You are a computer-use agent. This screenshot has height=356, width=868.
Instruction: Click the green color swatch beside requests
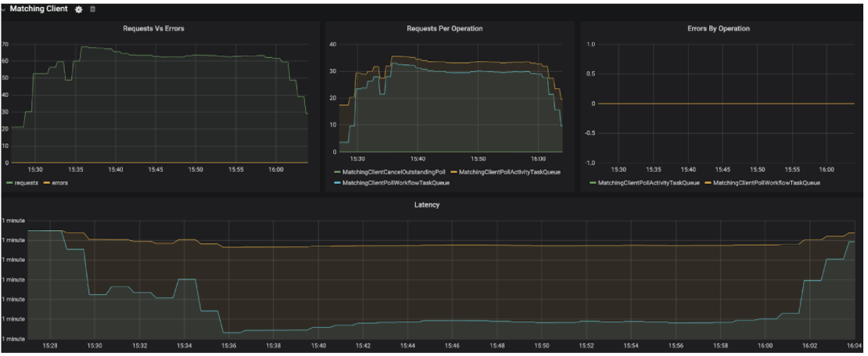pos(9,183)
